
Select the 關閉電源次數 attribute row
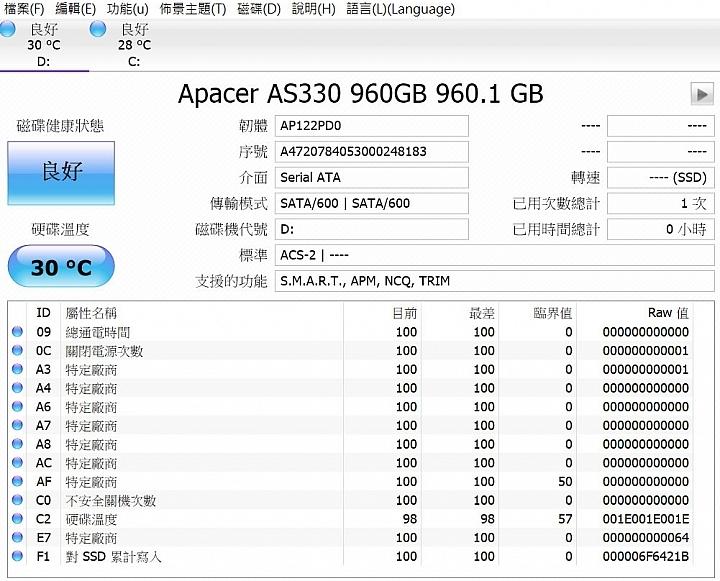(352, 350)
